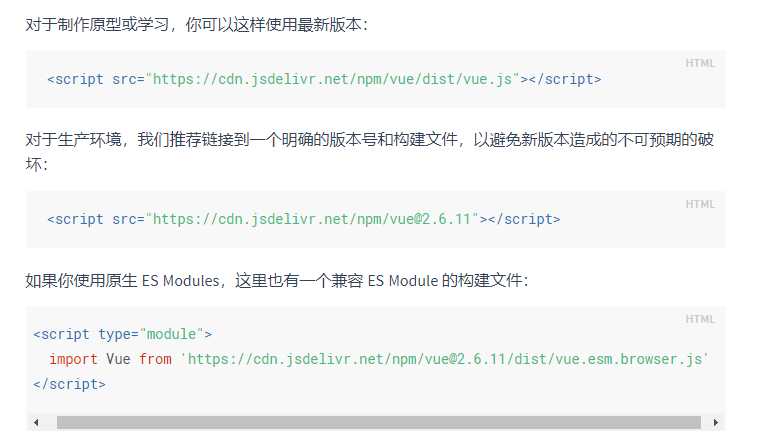Click the vue.esm.browser.js URL in third code block

tap(444, 359)
